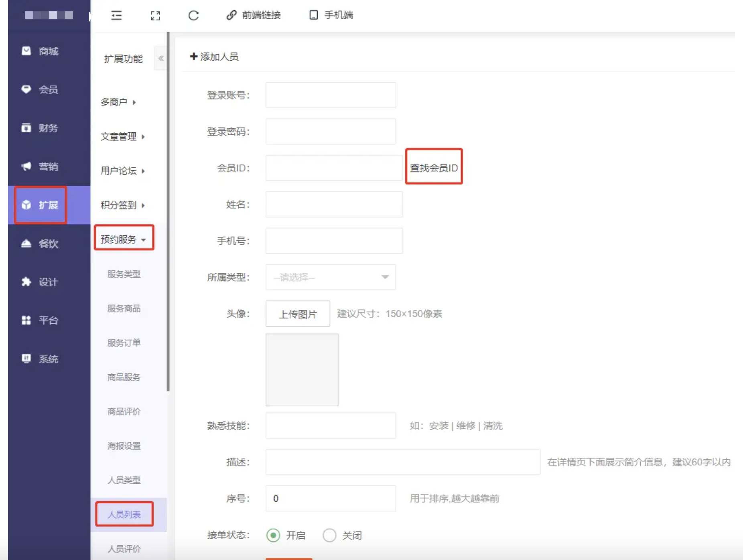743x560 pixels.
Task: Click the 商城 shop icon in sidebar
Action: pyautogui.click(x=26, y=51)
